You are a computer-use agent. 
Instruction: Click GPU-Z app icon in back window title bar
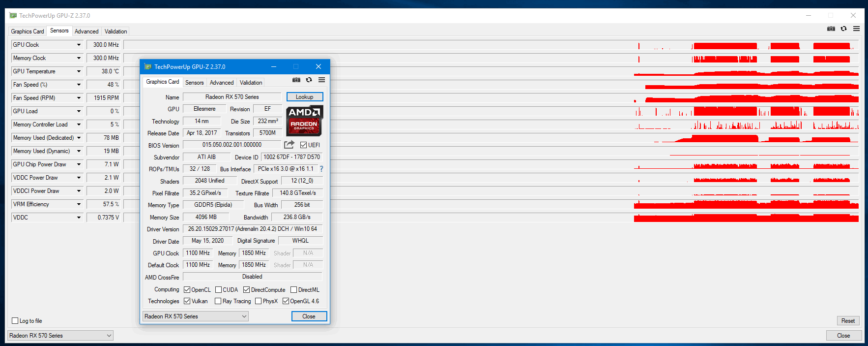pyautogui.click(x=13, y=15)
